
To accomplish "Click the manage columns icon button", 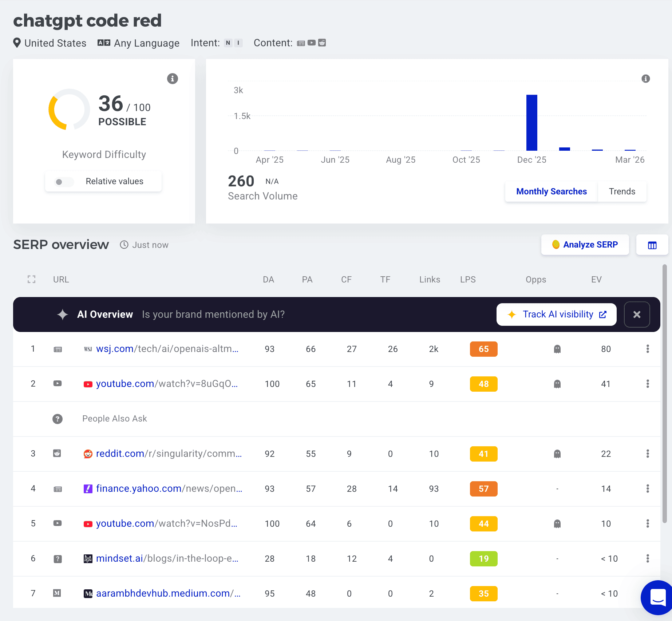I will point(652,245).
